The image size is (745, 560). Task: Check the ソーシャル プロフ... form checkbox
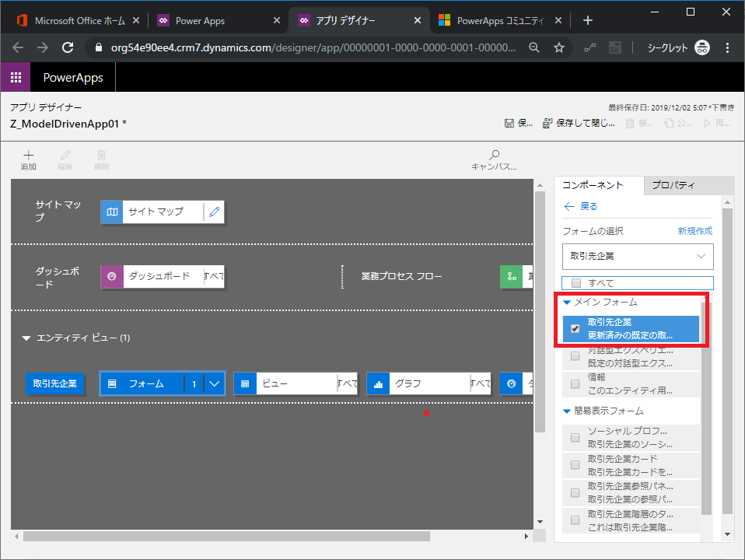coord(575,437)
